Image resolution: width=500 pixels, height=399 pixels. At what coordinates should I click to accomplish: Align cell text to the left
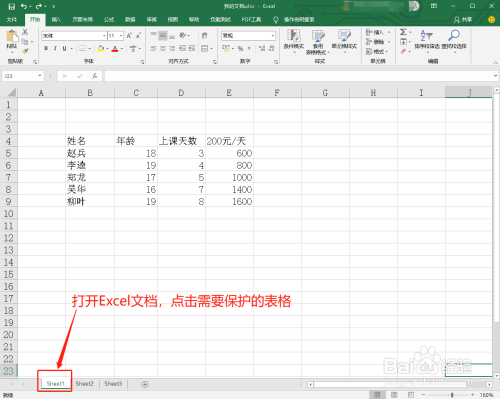pyautogui.click(x=153, y=49)
